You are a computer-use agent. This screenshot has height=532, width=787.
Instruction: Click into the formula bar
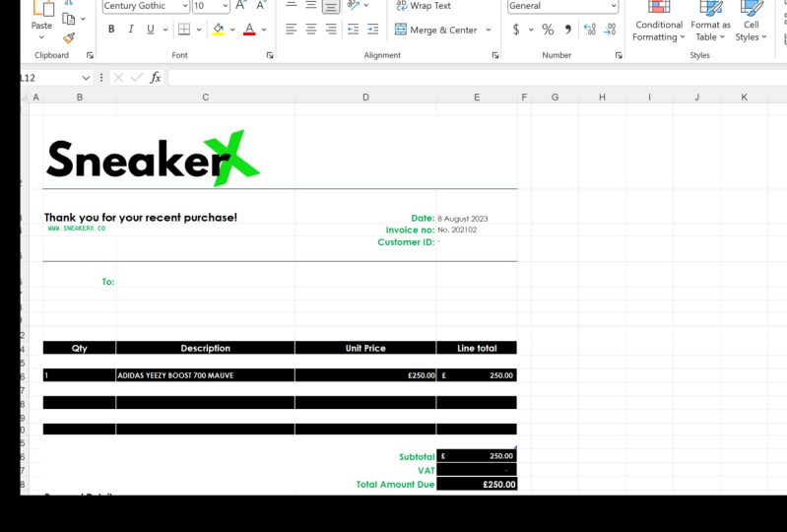[477, 78]
